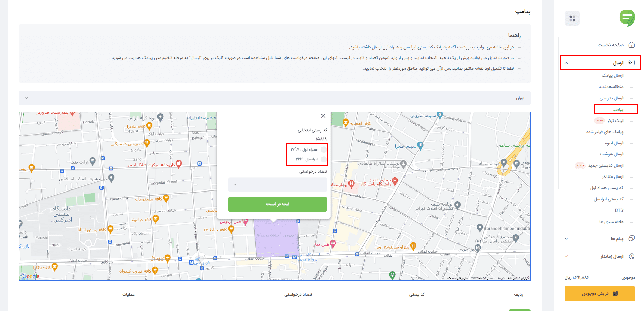Open ارسال تدریجی submenu item

(611, 98)
